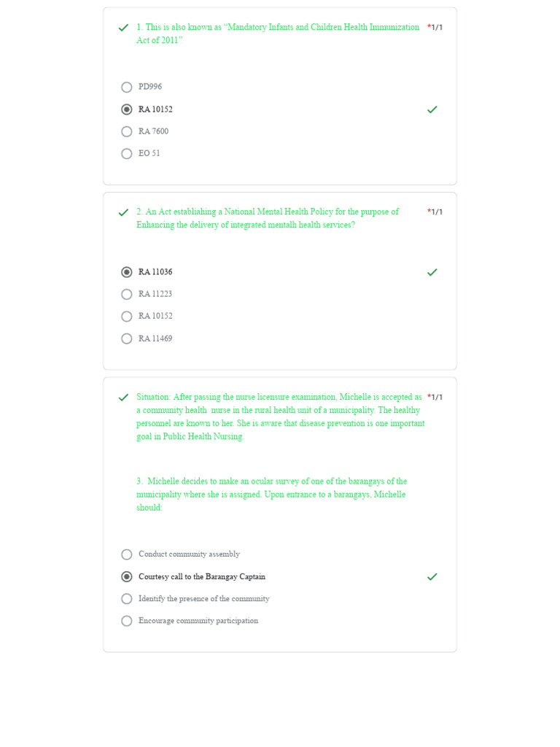Select the EO 51 option

click(x=127, y=154)
